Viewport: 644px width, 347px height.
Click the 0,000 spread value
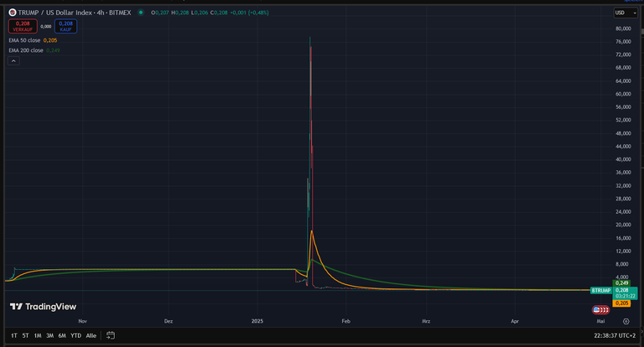pos(46,27)
